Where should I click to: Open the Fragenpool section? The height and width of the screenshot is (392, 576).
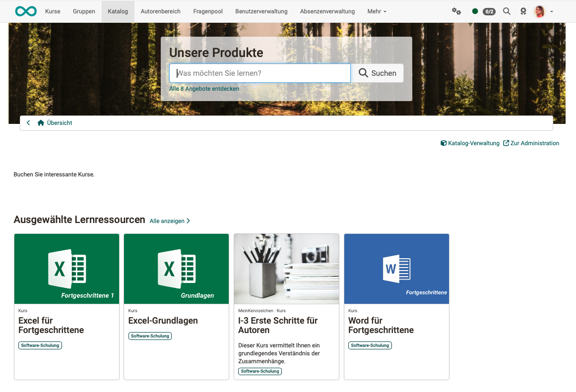tap(207, 11)
